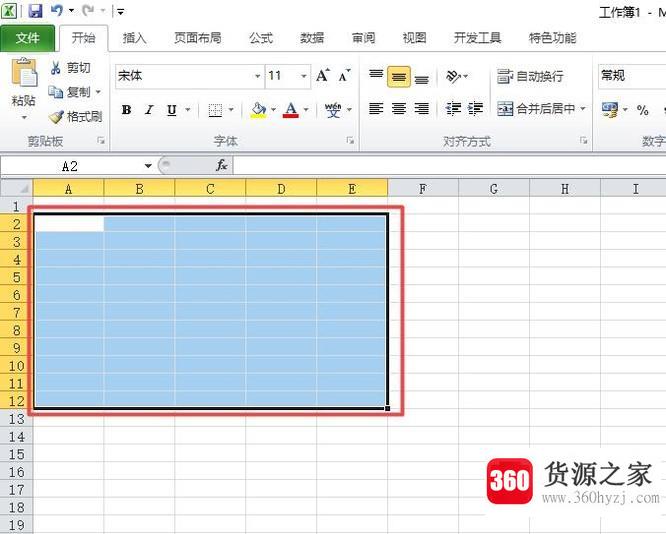The width and height of the screenshot is (666, 534).
Task: Click the fx insert function button
Action: point(222,165)
